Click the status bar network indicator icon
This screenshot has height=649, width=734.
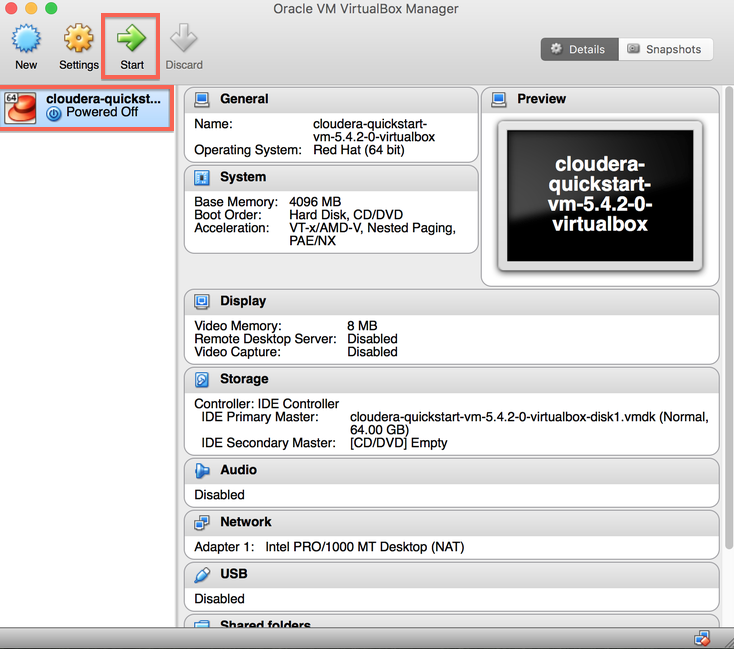coord(702,638)
